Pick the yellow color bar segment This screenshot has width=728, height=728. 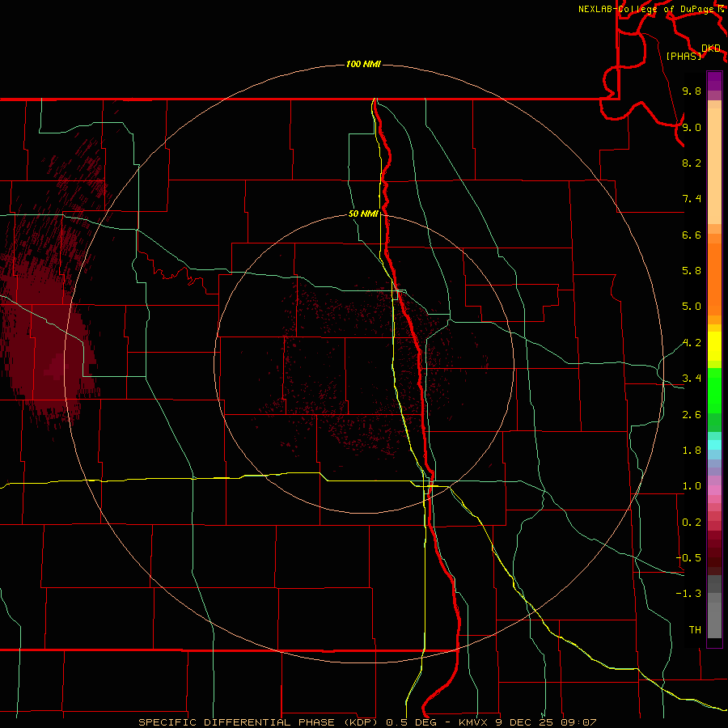click(x=714, y=346)
